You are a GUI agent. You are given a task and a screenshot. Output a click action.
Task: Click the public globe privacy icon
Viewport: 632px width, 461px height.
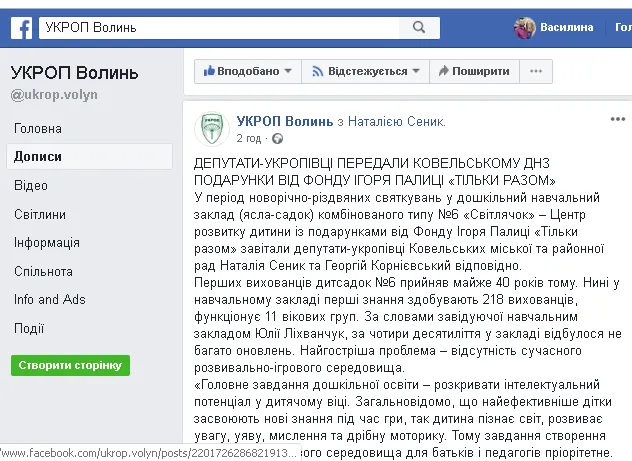[x=277, y=139]
